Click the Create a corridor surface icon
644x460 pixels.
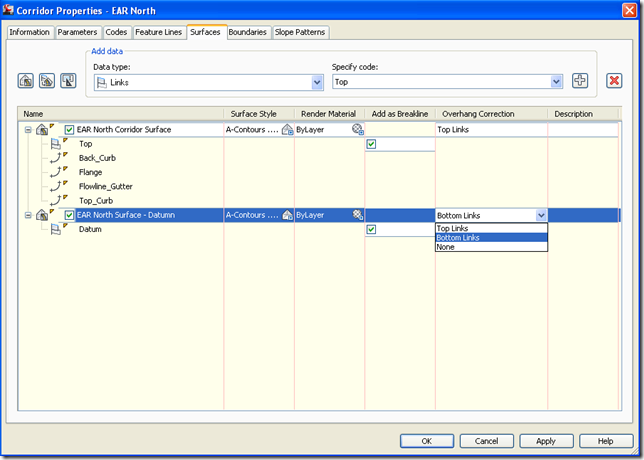tap(25, 80)
